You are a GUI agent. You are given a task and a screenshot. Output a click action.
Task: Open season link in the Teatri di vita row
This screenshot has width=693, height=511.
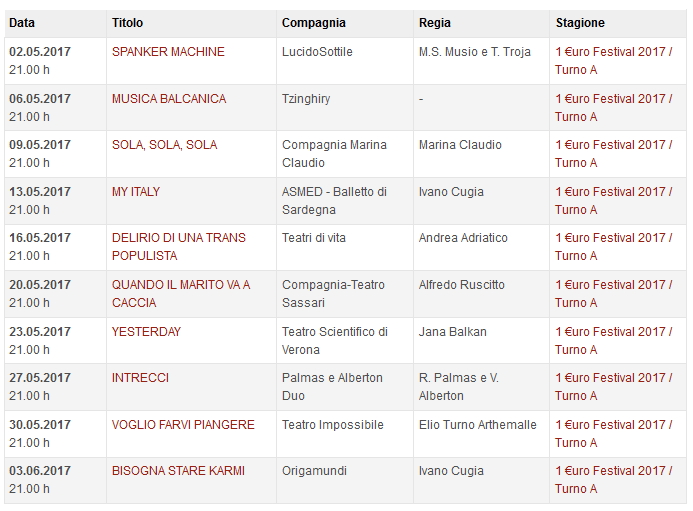point(614,238)
